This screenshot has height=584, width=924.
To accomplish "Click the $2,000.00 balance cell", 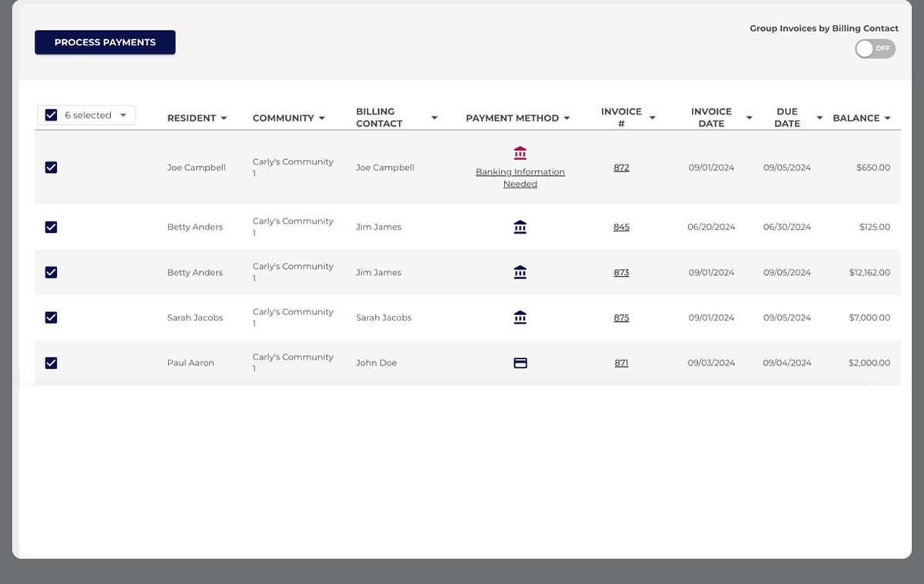I will tap(869, 363).
